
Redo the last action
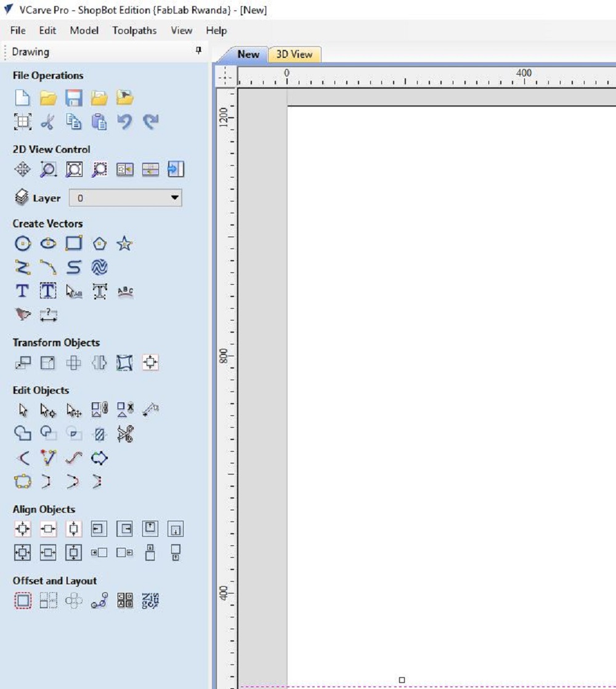pyautogui.click(x=150, y=122)
